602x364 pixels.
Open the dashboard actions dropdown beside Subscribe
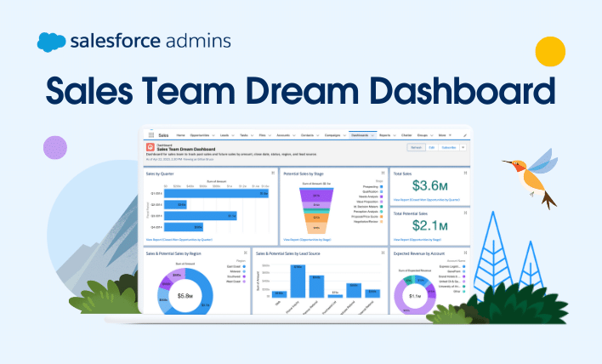tap(463, 147)
